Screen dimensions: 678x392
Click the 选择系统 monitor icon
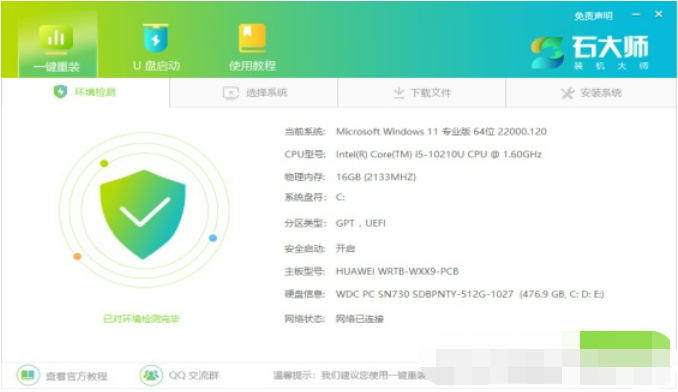click(231, 93)
